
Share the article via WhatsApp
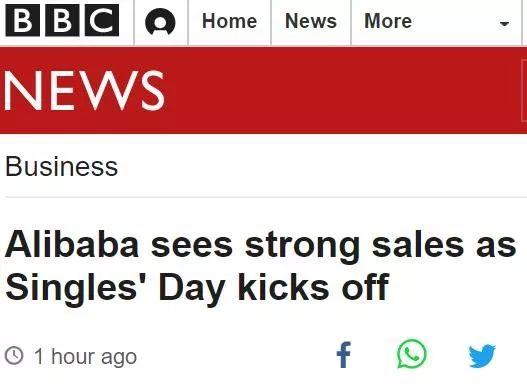click(x=412, y=354)
